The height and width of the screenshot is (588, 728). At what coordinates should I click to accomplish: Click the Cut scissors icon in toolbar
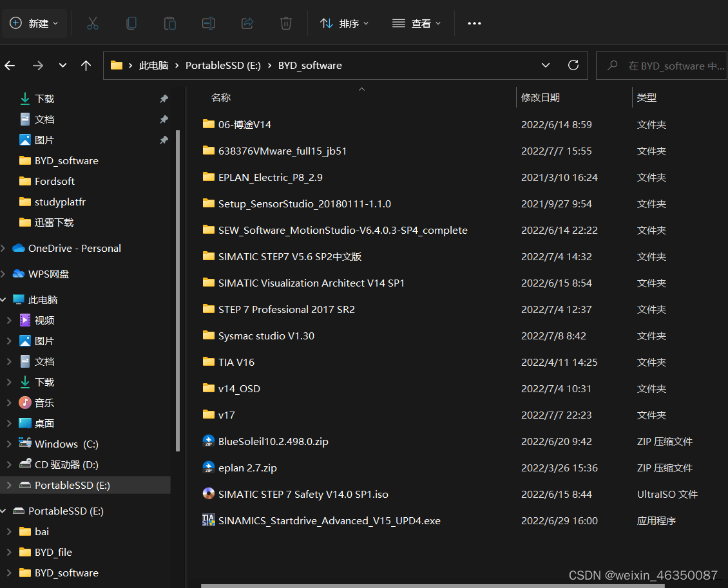point(93,23)
